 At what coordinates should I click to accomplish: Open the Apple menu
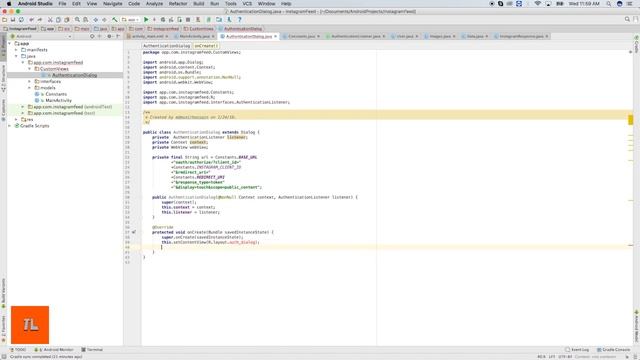tap(9, 4)
